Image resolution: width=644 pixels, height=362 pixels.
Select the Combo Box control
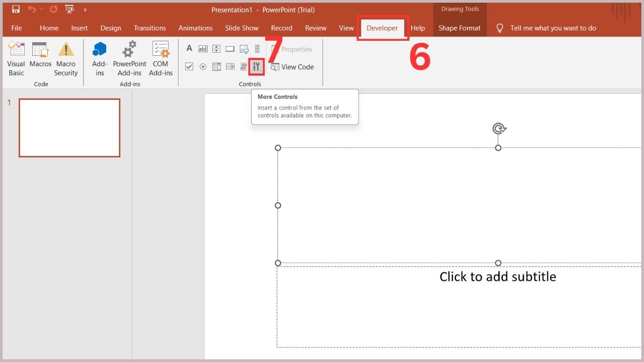point(230,67)
